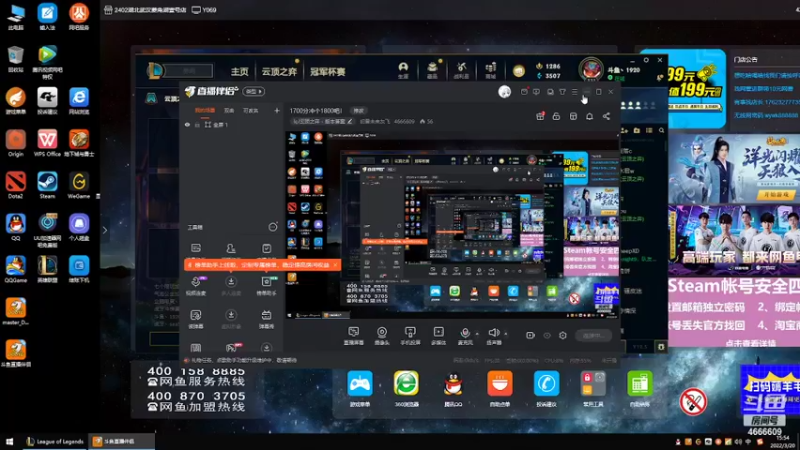
Task: Click the mode switch pill beside logo
Action: click(x=254, y=91)
